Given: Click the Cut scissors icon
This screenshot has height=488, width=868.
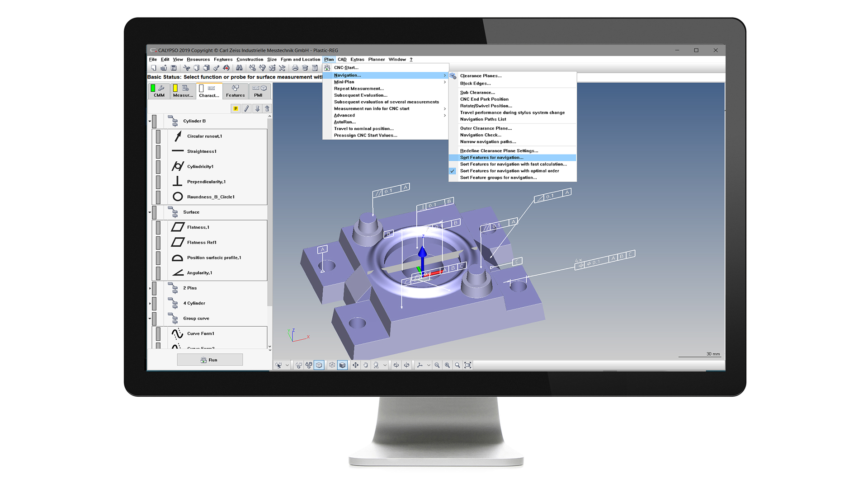Looking at the screenshot, I should pos(186,68).
